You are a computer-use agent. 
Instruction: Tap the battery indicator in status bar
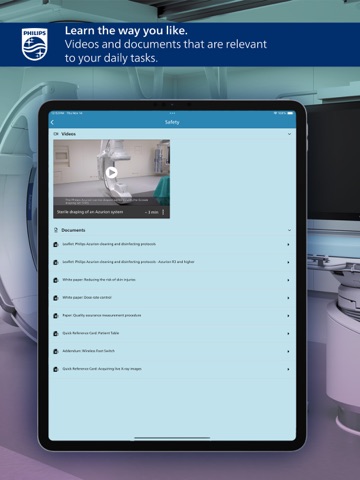[290, 113]
